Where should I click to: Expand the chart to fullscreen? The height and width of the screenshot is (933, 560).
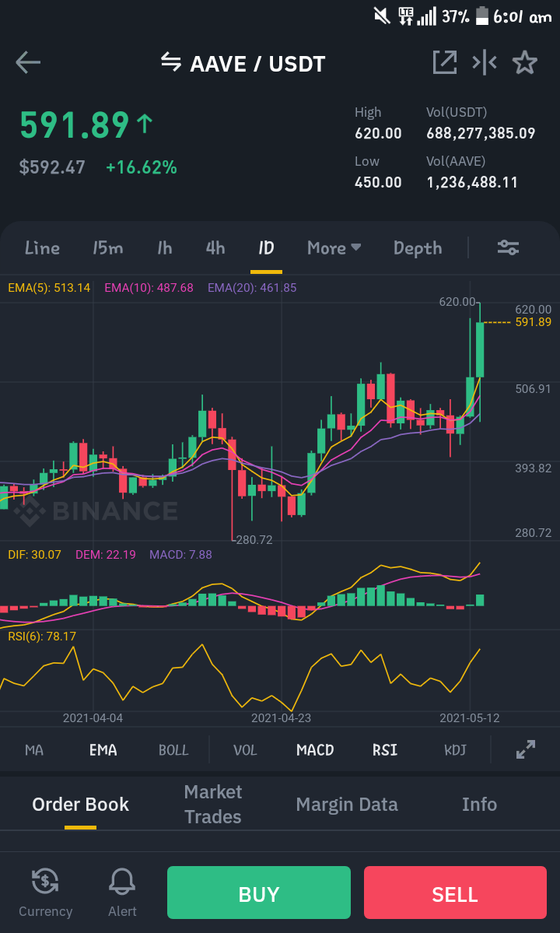pos(526,749)
